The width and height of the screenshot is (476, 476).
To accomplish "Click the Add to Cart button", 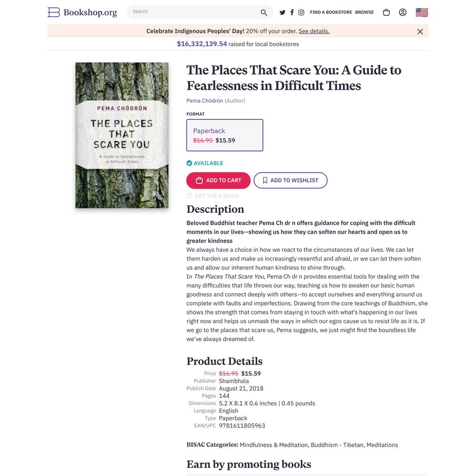I will [x=218, y=180].
